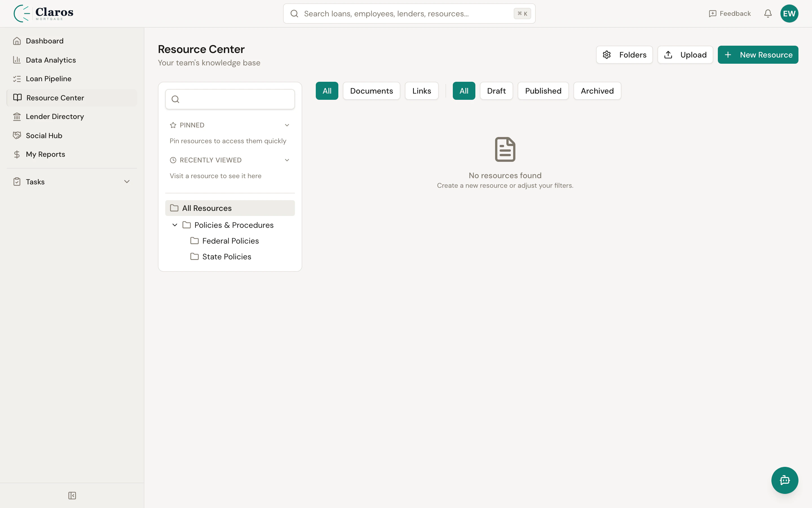Go to Social Hub

pos(72,135)
